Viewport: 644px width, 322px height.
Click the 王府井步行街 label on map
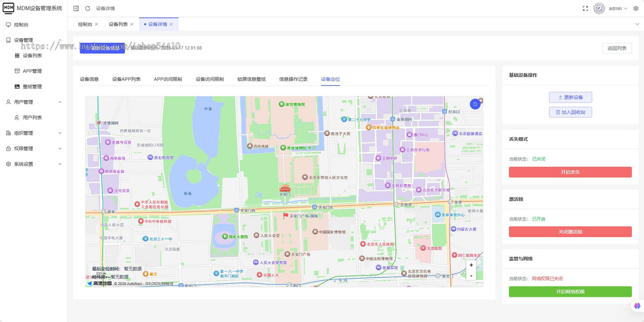click(x=418, y=150)
